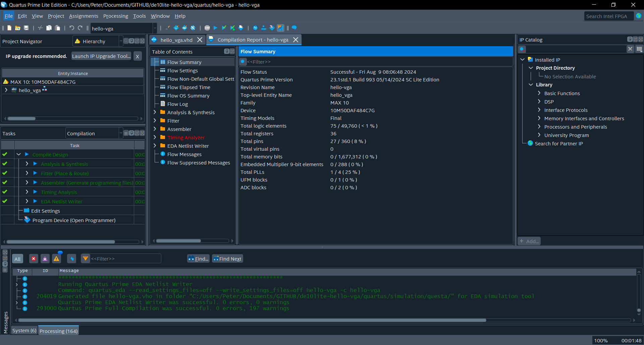This screenshot has height=345, width=644.
Task: Click the Save icon in toolbar
Action: (26, 28)
